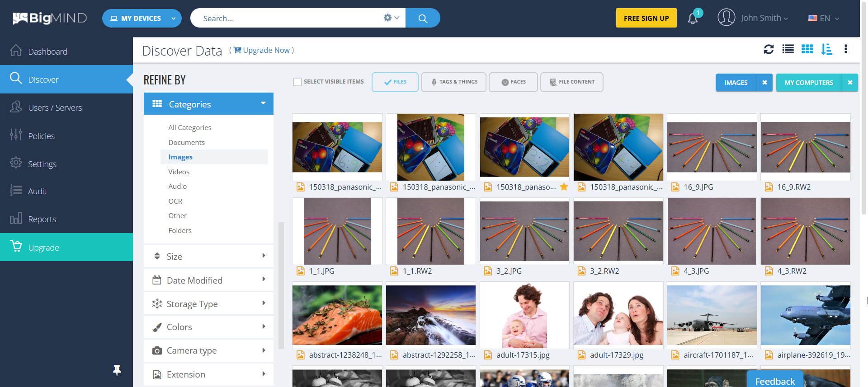Expand the Colors filter
This screenshot has width=868, height=387.
click(x=208, y=327)
